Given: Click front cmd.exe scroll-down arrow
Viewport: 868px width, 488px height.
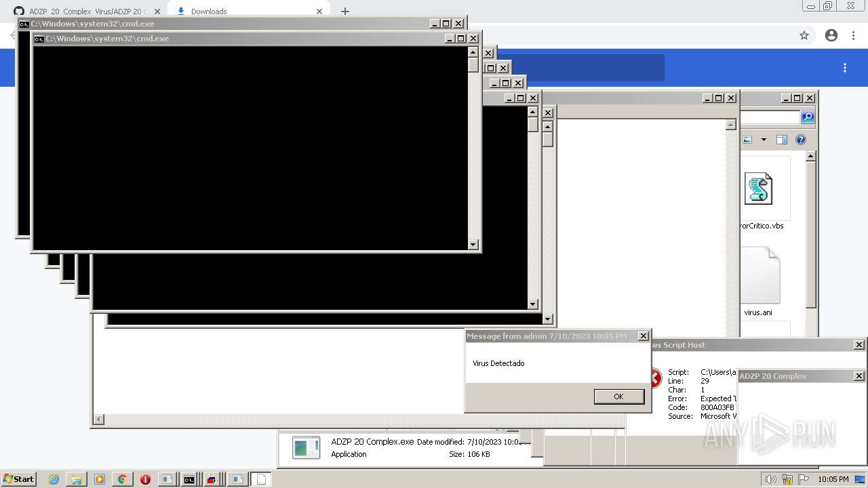Looking at the screenshot, I should coord(473,244).
